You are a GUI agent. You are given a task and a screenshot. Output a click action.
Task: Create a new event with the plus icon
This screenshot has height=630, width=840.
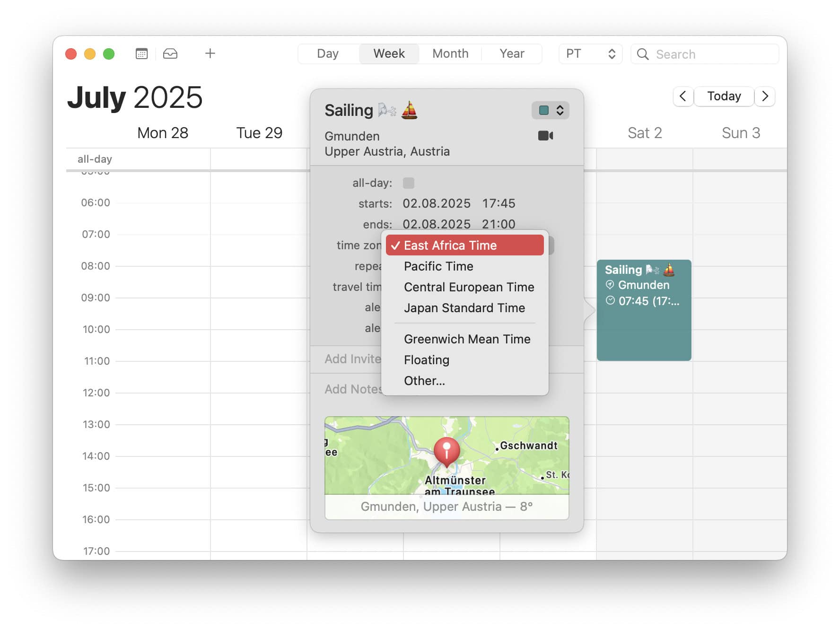tap(210, 53)
